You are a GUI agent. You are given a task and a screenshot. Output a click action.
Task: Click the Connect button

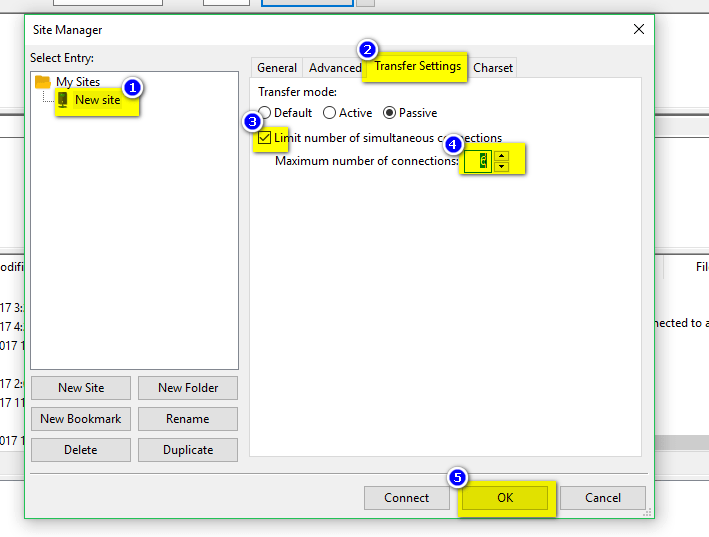[x=406, y=498]
